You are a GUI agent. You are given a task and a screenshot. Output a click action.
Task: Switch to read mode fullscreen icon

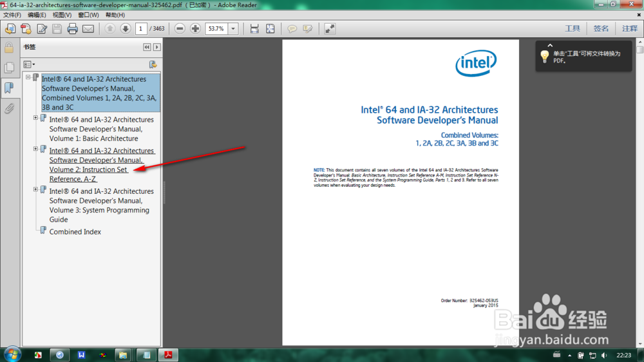[330, 29]
